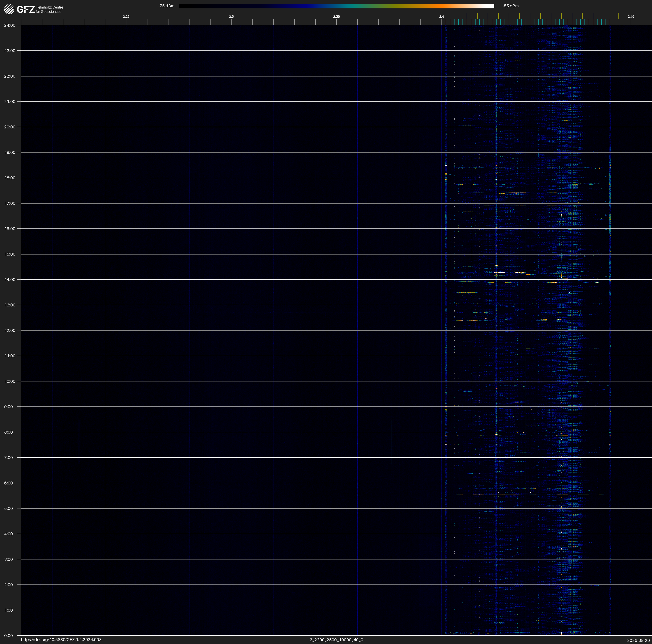
Task: Click the 17:00 time axis label
Action: (x=10, y=203)
